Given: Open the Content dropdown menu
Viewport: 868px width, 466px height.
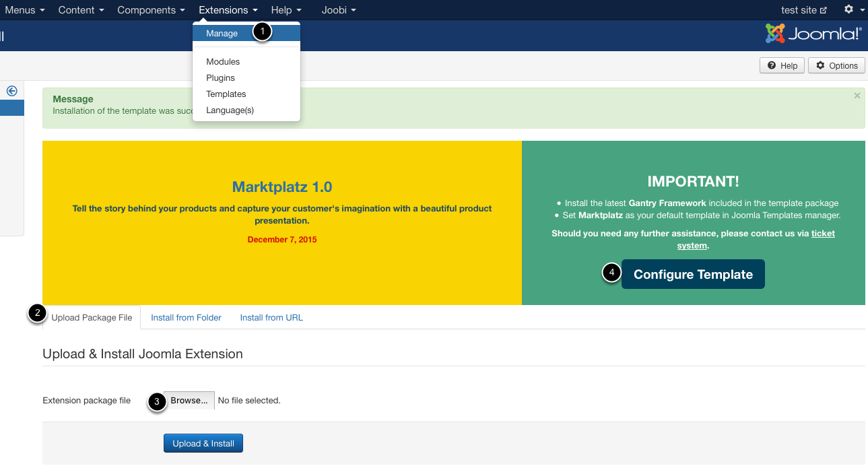Looking at the screenshot, I should point(81,10).
